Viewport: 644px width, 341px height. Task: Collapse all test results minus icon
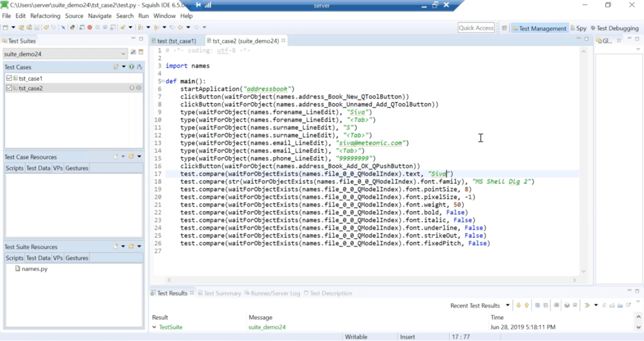546,306
